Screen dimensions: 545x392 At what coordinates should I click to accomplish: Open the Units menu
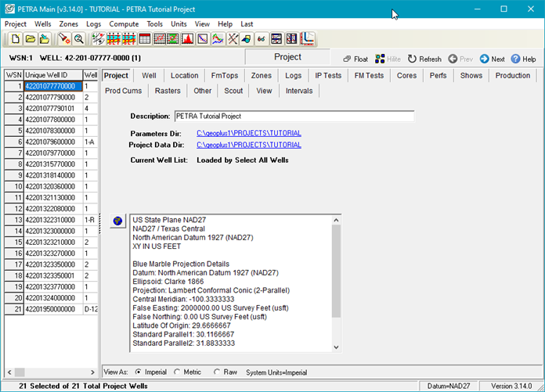point(179,24)
